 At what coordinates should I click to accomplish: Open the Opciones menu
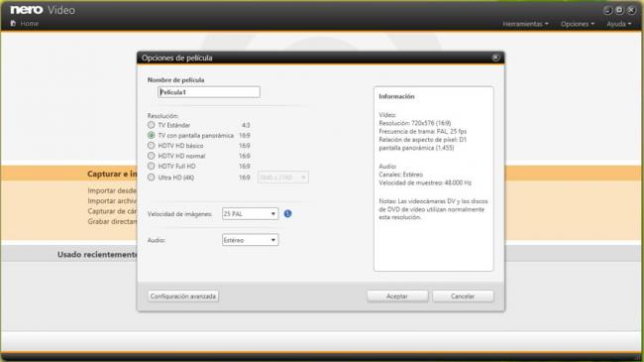coord(578,24)
